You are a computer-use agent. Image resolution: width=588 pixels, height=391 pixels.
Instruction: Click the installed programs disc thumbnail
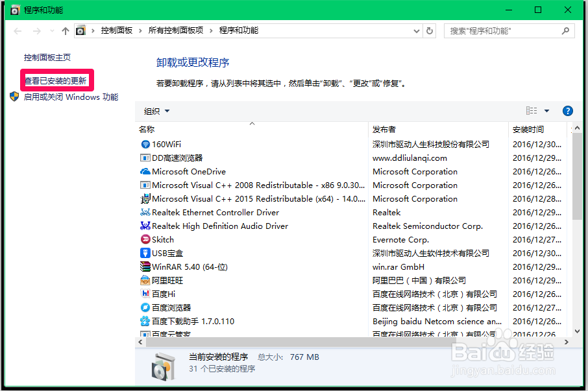coord(163,366)
